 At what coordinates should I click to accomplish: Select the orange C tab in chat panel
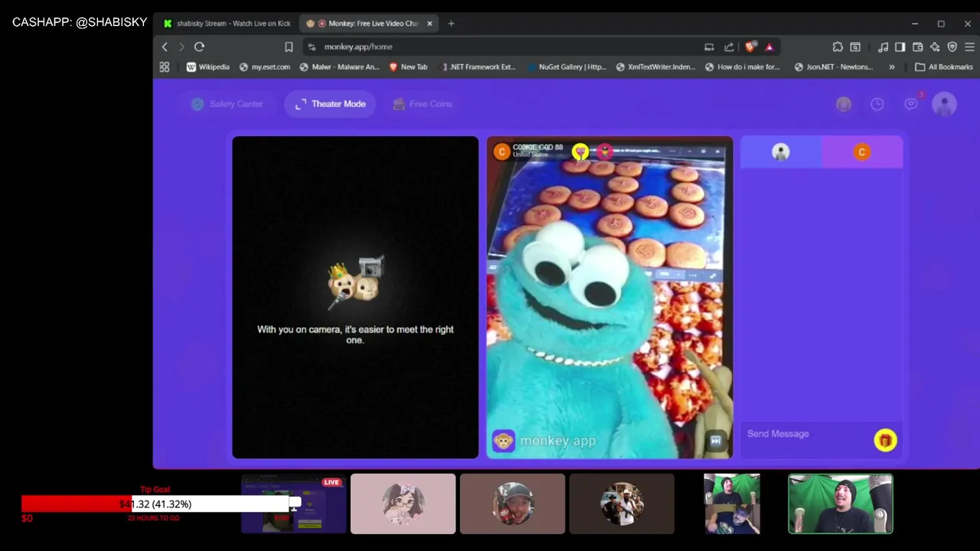pyautogui.click(x=862, y=152)
